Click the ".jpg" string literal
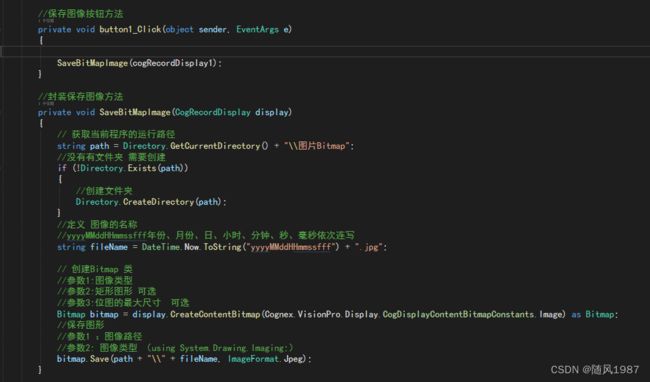 click(368, 247)
